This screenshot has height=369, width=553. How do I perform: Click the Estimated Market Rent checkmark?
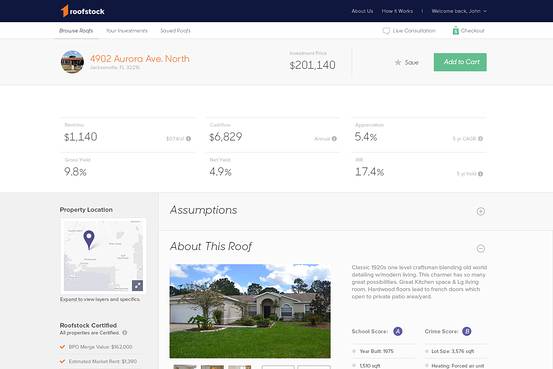(x=62, y=361)
